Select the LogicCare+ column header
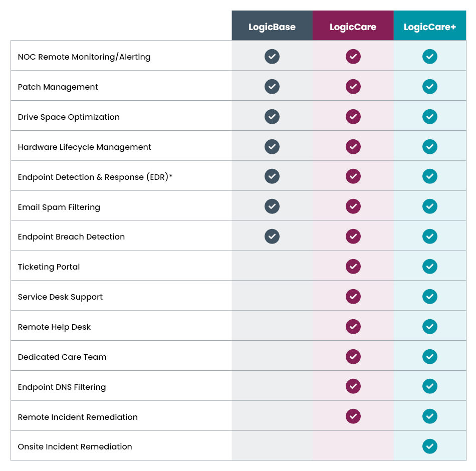Image resolution: width=476 pixels, height=471 pixels. (429, 27)
